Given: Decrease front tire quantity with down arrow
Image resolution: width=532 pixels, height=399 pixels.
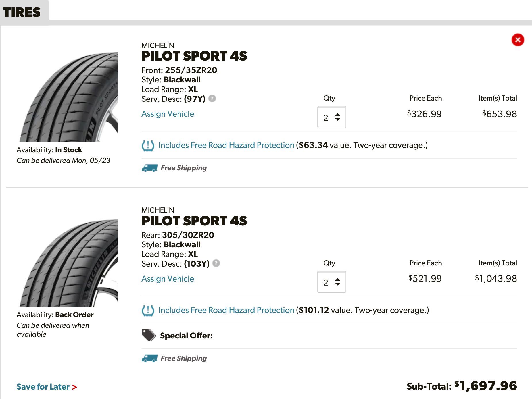Looking at the screenshot, I should (337, 119).
